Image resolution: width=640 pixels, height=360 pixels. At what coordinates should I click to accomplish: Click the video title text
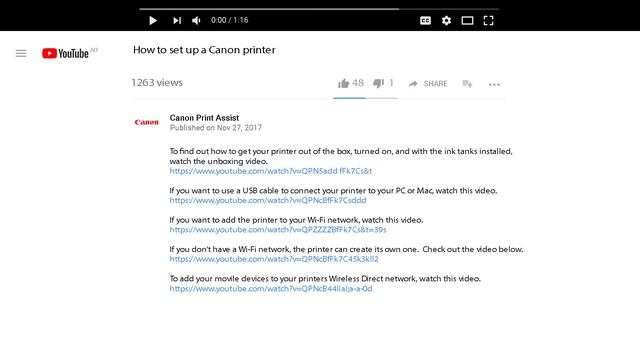(204, 50)
